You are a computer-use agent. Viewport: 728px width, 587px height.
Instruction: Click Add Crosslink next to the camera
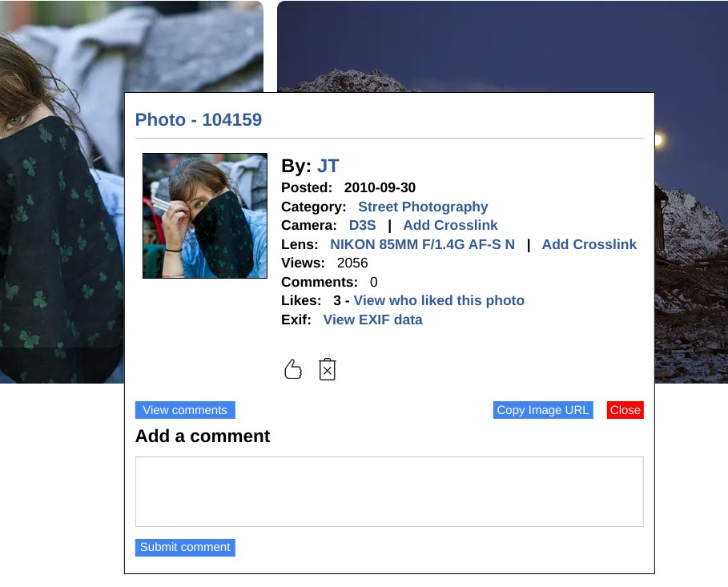point(450,225)
